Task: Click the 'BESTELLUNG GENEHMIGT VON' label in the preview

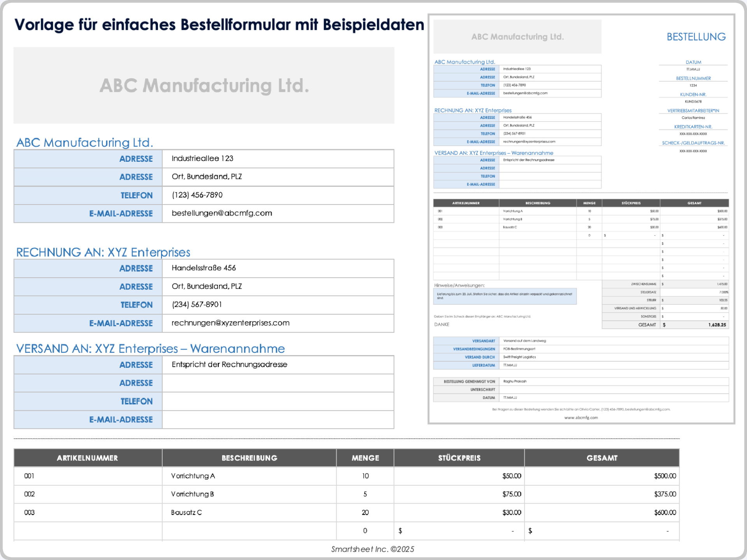Action: coord(469,381)
